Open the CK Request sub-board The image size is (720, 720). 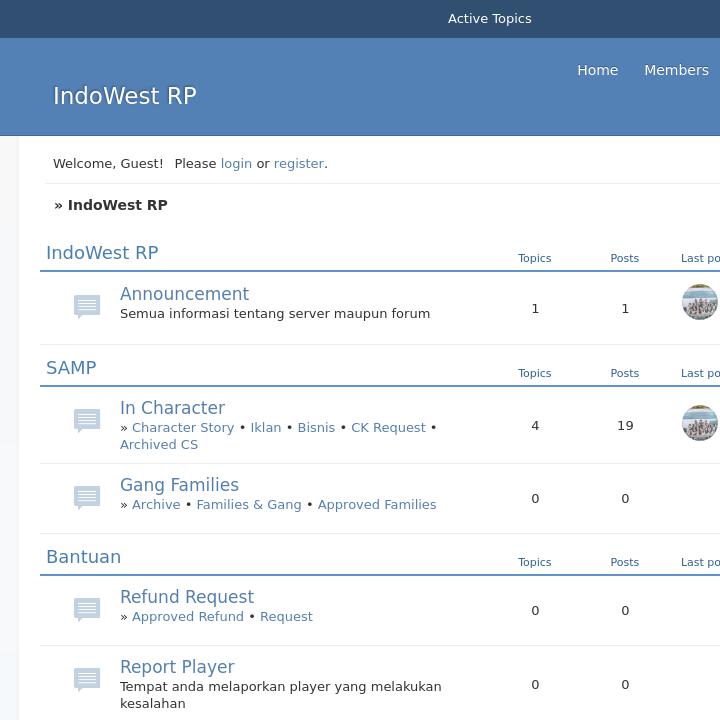coord(388,427)
